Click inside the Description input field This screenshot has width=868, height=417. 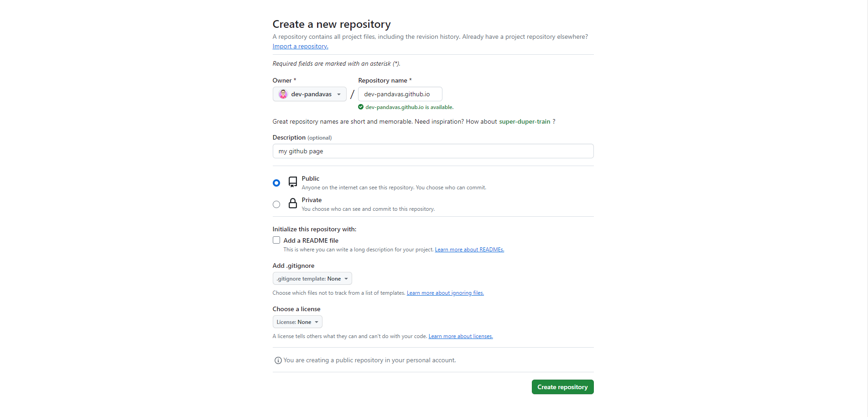click(432, 151)
